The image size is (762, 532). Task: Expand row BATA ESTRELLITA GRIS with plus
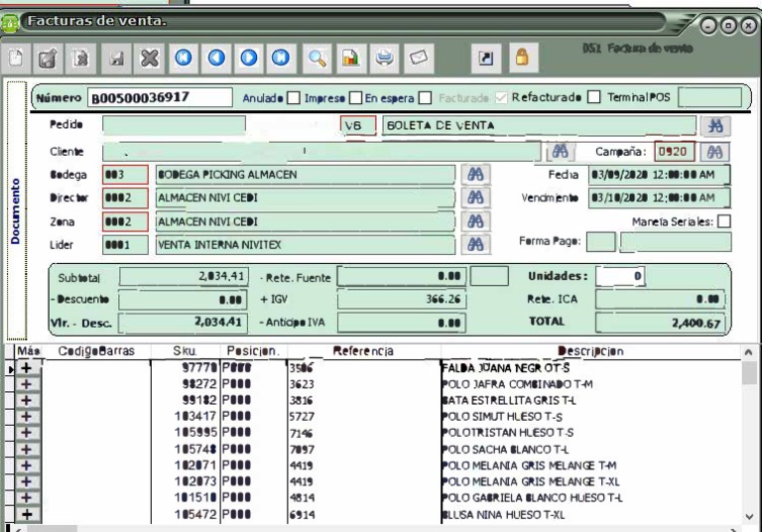27,400
